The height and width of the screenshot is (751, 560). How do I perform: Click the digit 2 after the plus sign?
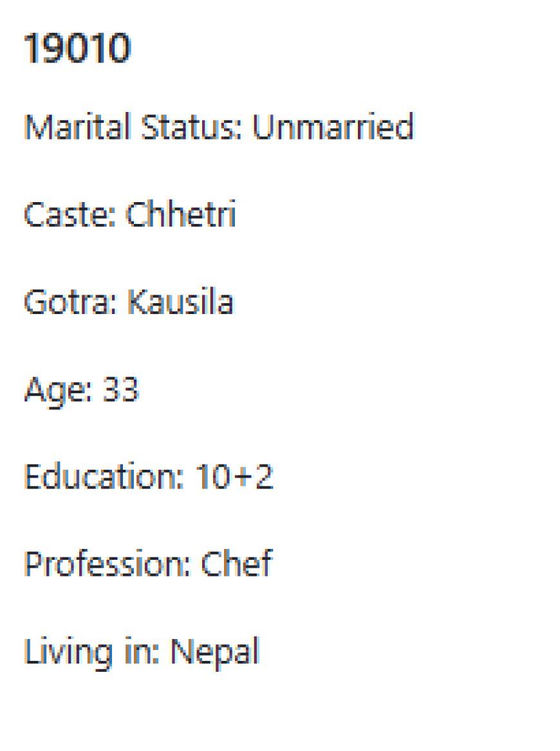pos(264,477)
